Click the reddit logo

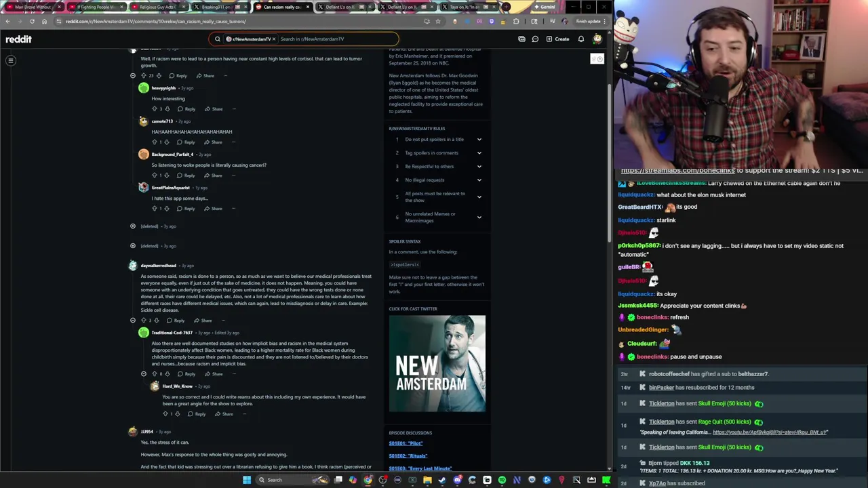tap(18, 39)
